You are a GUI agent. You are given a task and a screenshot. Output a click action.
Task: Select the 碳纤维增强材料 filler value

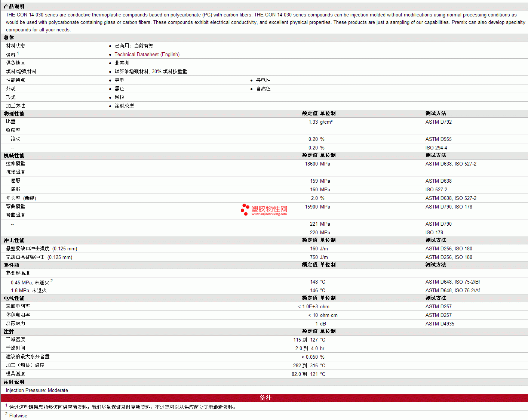coord(151,72)
